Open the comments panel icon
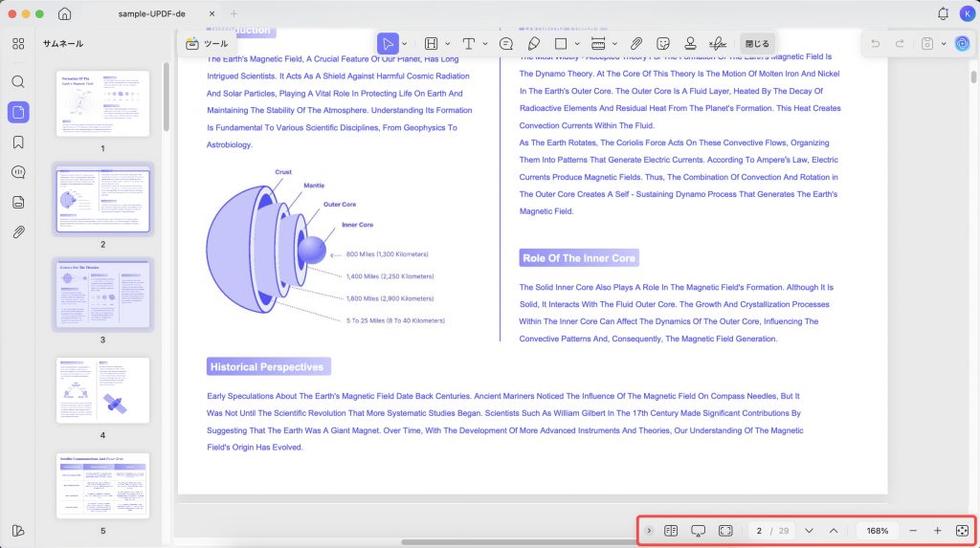 (x=18, y=172)
